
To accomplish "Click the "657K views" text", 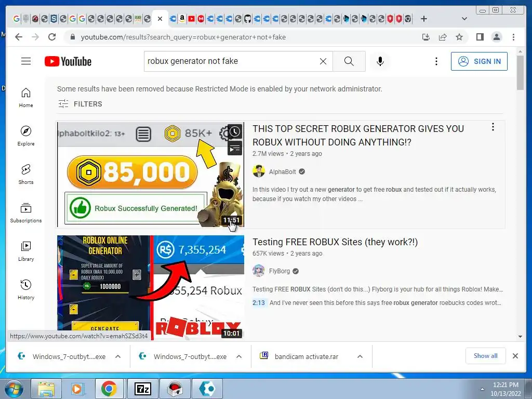I will (x=269, y=254).
